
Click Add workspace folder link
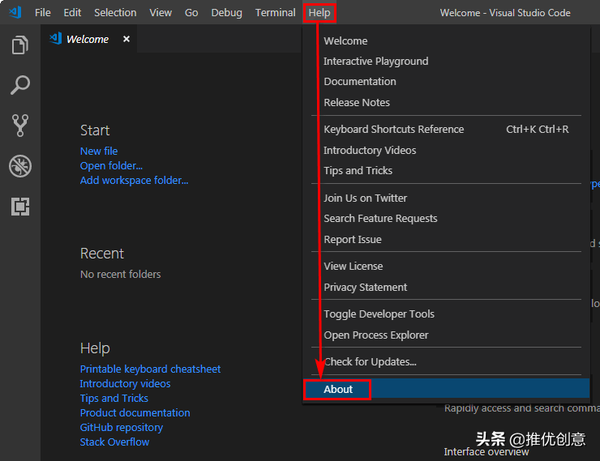(x=134, y=181)
